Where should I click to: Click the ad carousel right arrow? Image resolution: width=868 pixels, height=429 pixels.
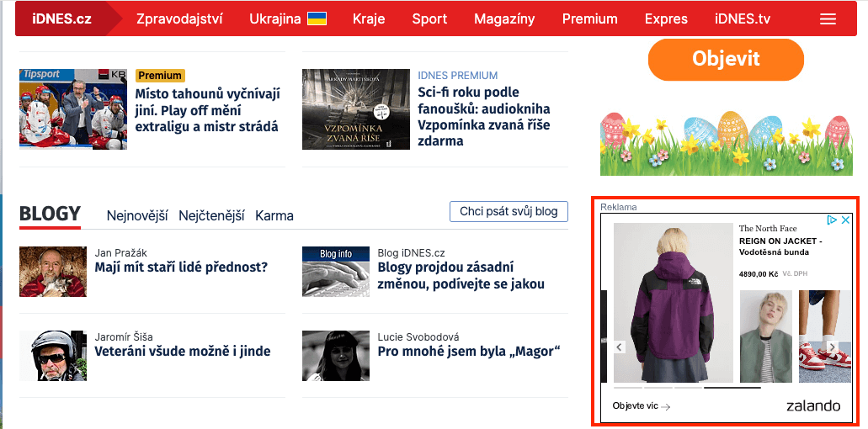coord(832,347)
